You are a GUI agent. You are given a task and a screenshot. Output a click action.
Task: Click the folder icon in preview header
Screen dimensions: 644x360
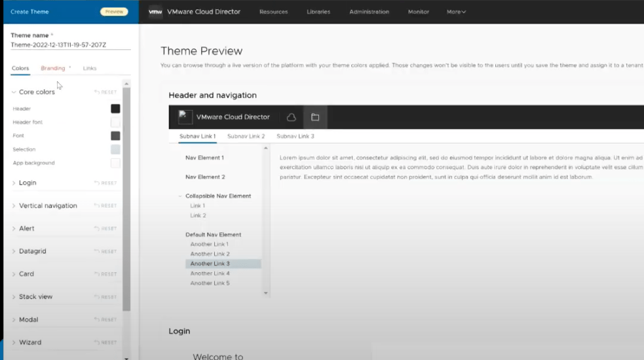[x=315, y=117]
